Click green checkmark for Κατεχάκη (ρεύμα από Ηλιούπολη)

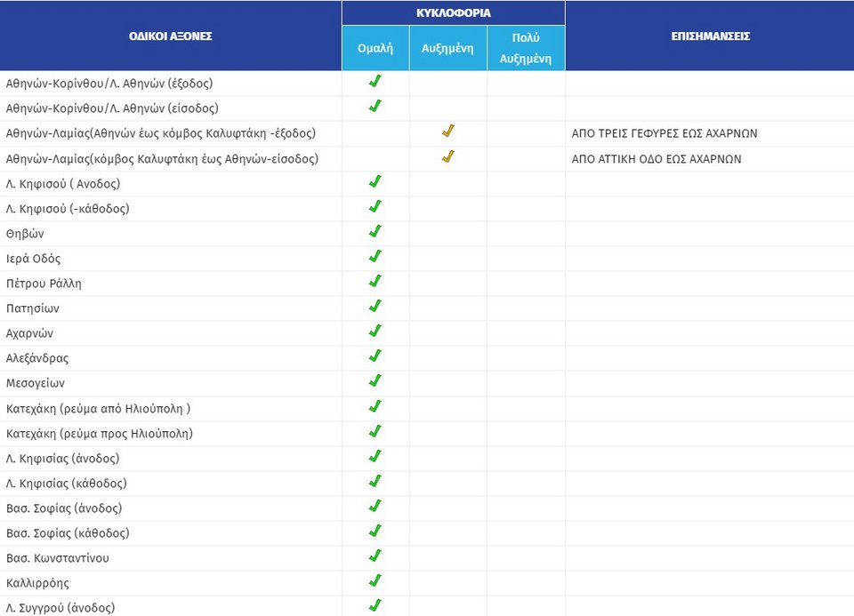(375, 406)
